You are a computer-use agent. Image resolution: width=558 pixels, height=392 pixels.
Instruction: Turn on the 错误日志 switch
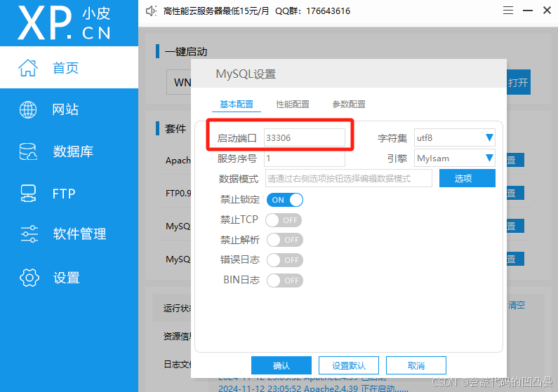[x=285, y=260]
